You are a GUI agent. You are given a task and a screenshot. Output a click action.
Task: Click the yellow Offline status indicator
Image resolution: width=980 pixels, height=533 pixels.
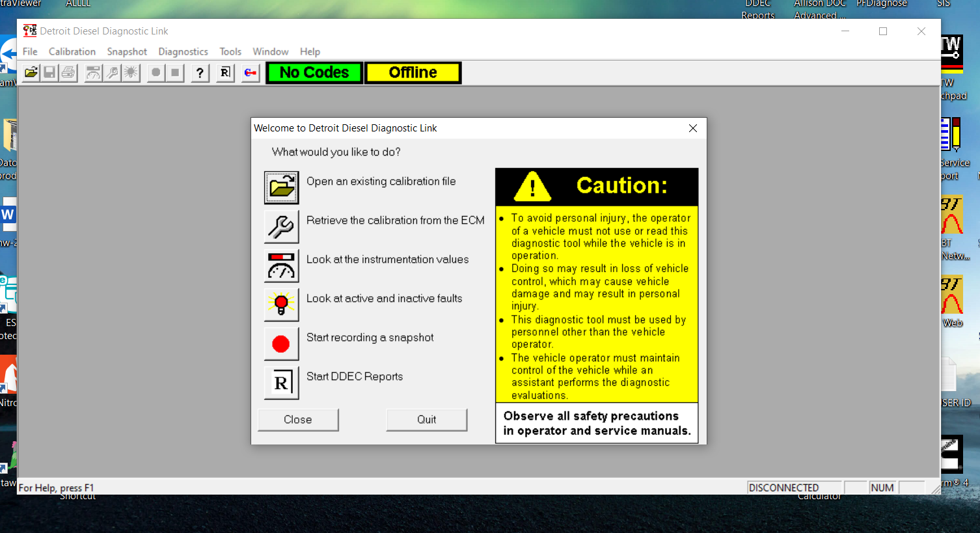413,72
